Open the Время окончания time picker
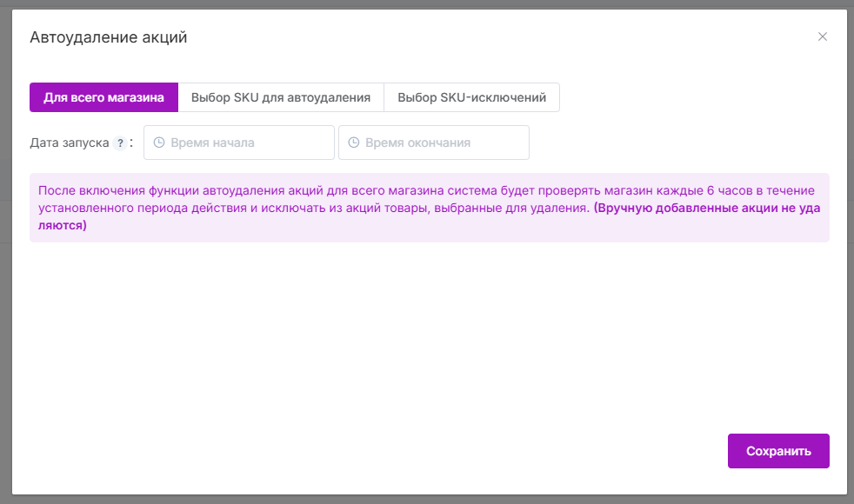This screenshot has width=854, height=504. [434, 143]
